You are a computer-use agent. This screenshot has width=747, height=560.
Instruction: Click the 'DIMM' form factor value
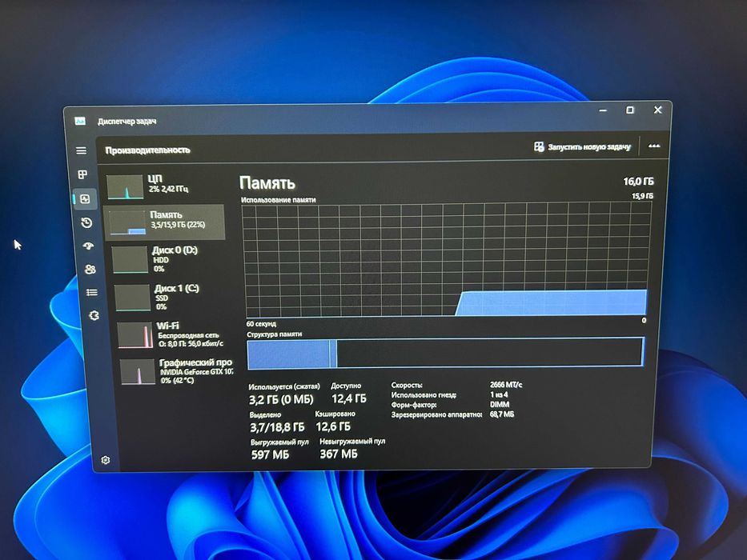[x=500, y=404]
